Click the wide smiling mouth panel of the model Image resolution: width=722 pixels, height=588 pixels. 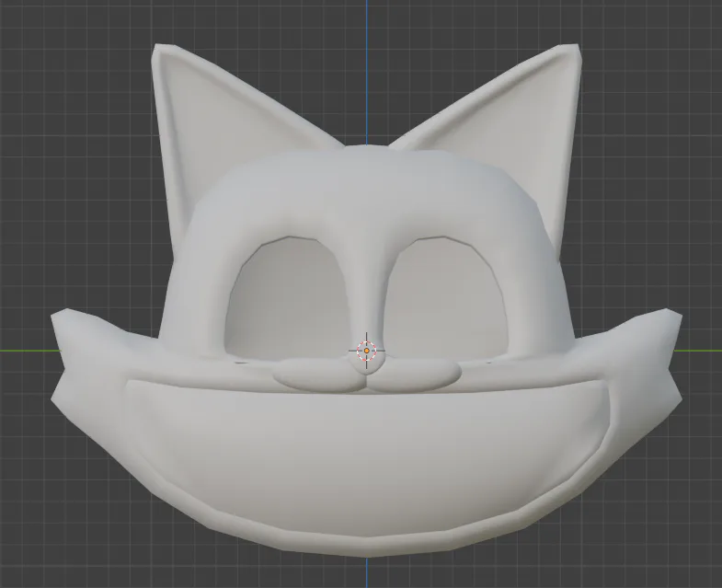(x=366, y=456)
